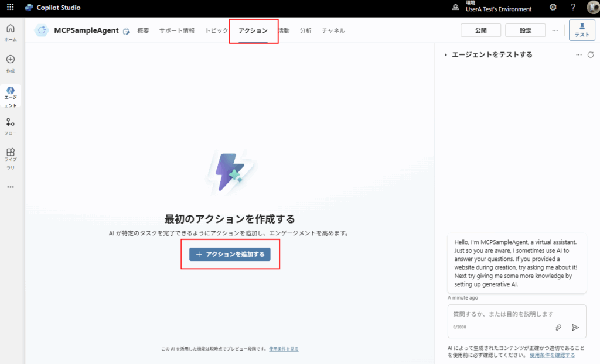600x364 pixels.
Task: Open the app launcher waffle icon
Action: 10,8
